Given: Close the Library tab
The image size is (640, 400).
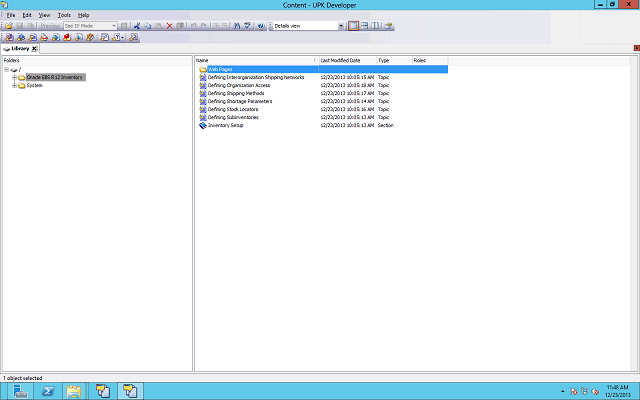Looking at the screenshot, I should [34, 48].
